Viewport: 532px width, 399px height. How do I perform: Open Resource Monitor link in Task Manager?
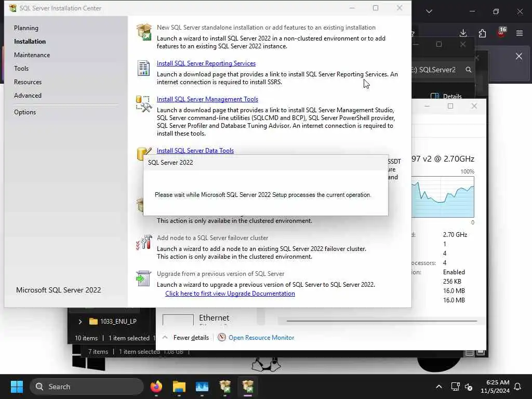[261, 338]
